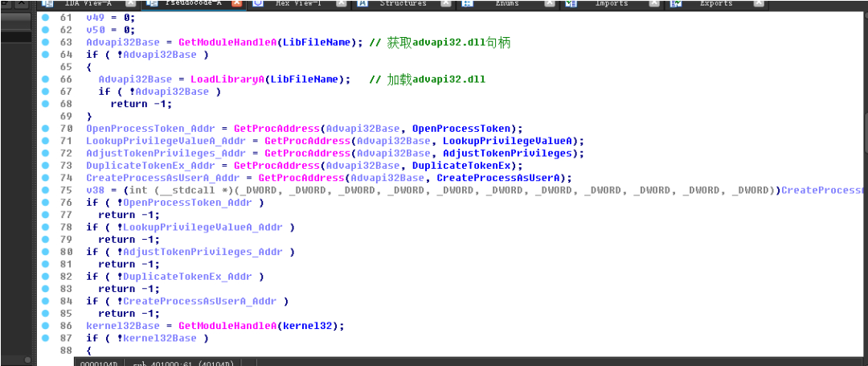The width and height of the screenshot is (868, 366).
Task: Select LibFileName argument on line 63
Action: [317, 42]
